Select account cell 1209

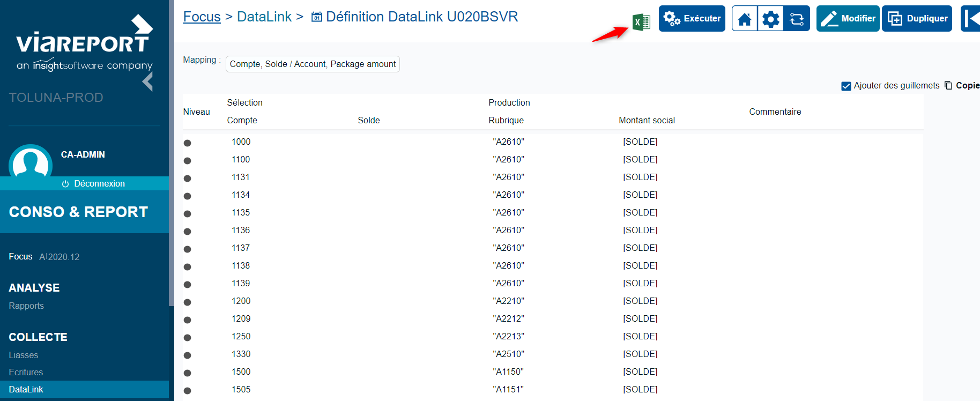pyautogui.click(x=241, y=318)
